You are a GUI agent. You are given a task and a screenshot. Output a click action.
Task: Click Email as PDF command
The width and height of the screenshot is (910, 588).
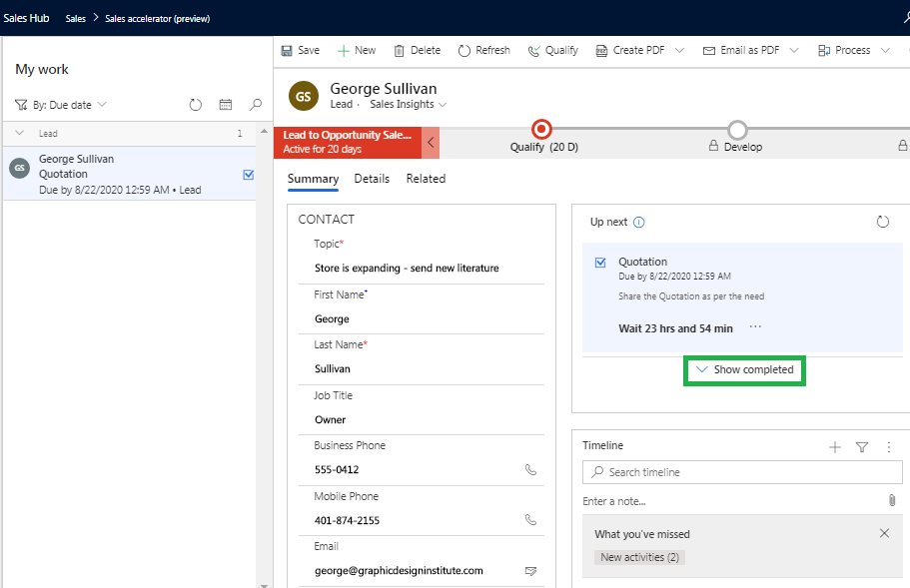click(741, 51)
